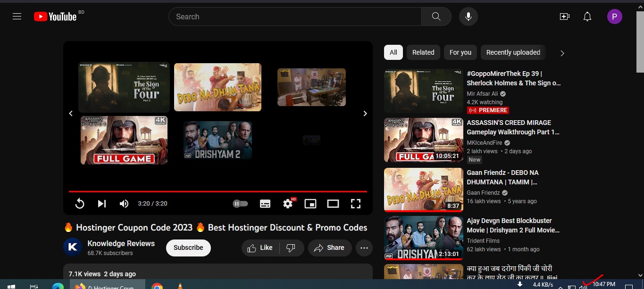Select the Recently uploaded filter chip
Viewport: 644px width, 289px height.
point(513,52)
